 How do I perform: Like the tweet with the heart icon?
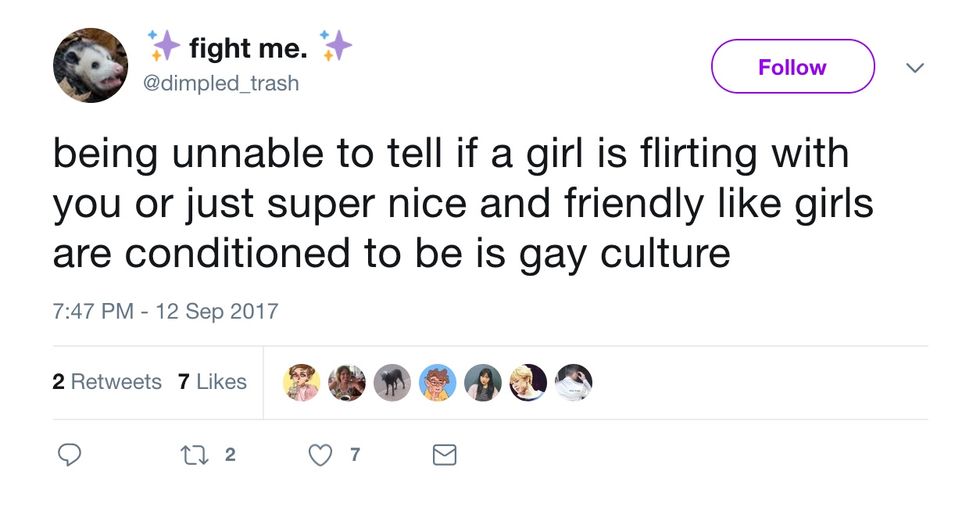click(318, 455)
